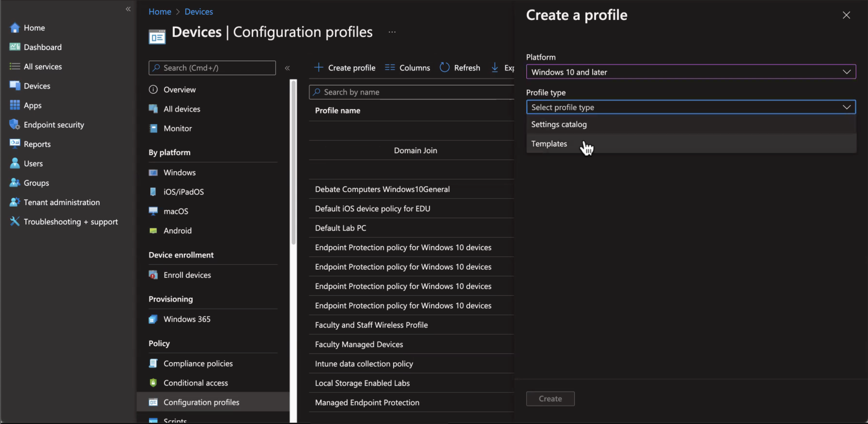
Task: Open Reports icon in left navigation
Action: (14, 144)
